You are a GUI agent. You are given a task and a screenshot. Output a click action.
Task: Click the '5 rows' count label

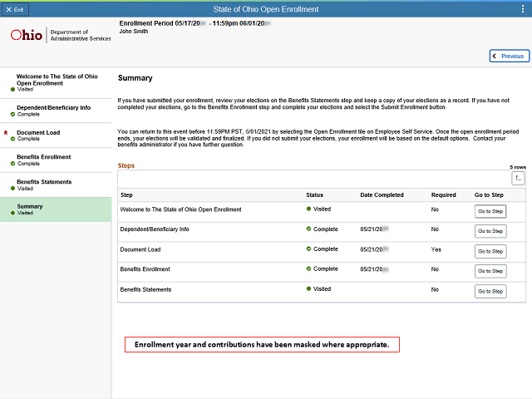tap(518, 167)
